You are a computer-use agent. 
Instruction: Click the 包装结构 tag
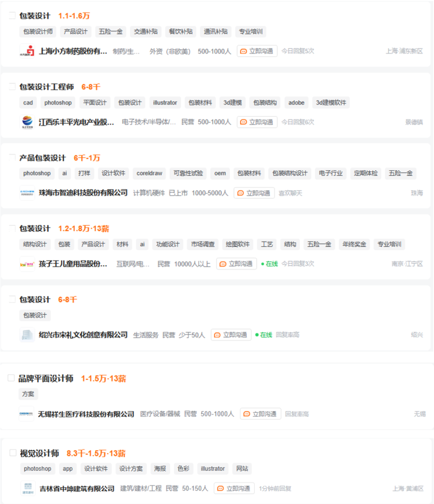point(265,103)
